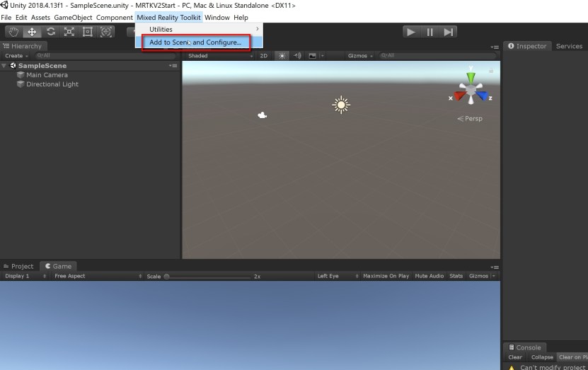Select the combined Transform tool
The height and width of the screenshot is (370, 588).
coord(105,32)
